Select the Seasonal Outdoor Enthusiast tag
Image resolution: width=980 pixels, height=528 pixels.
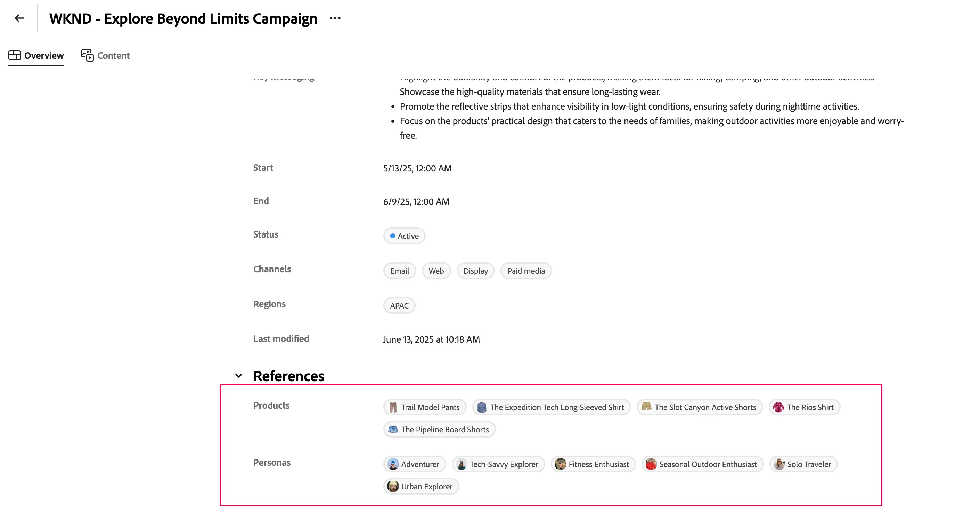(x=703, y=464)
